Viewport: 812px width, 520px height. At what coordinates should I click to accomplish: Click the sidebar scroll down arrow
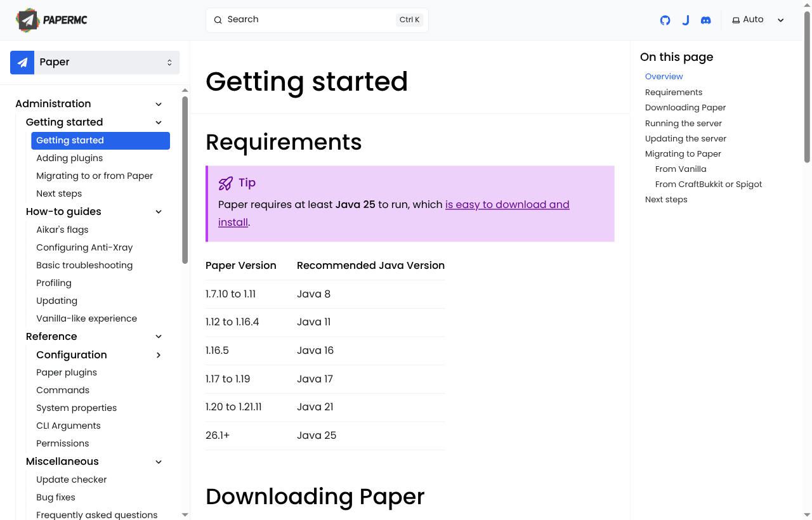point(185,515)
